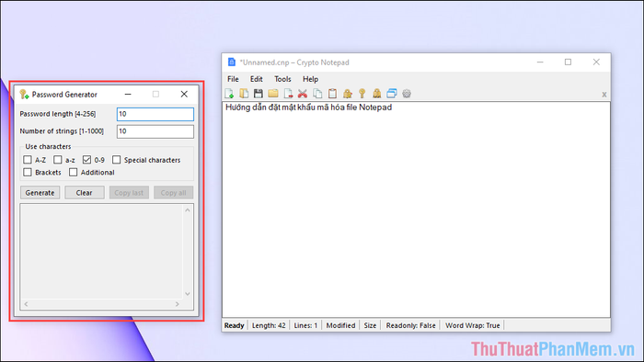Image resolution: width=644 pixels, height=362 pixels.
Task: Click the Save floppy disk icon
Action: coord(259,94)
